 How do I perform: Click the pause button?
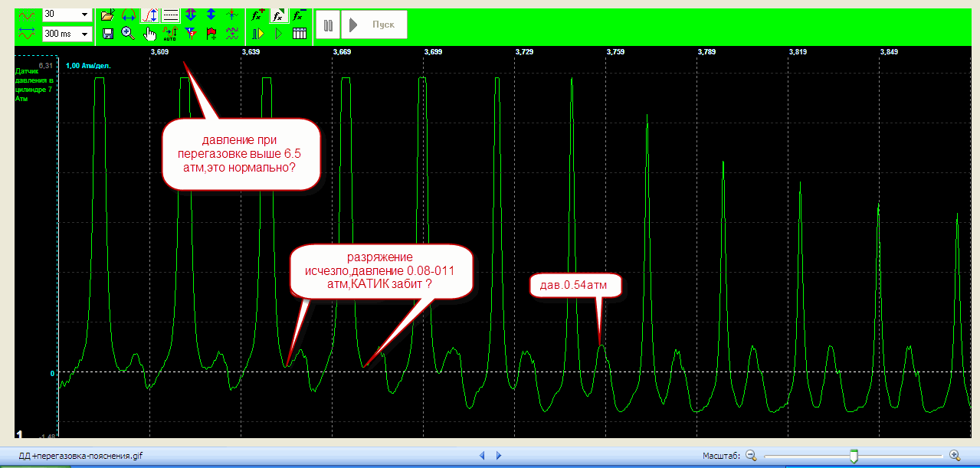(x=327, y=25)
